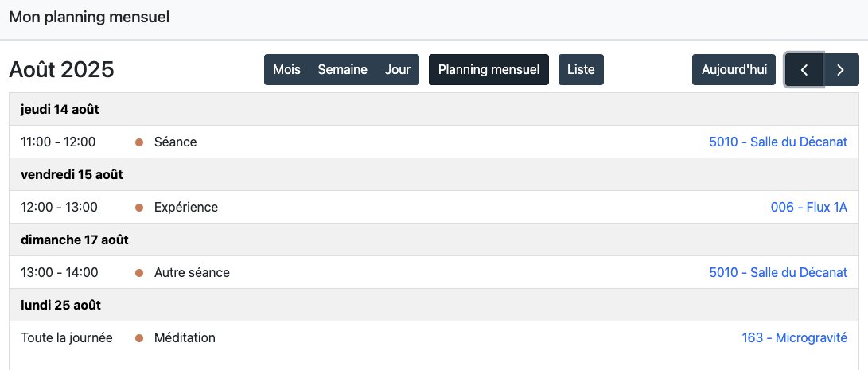Select the all-day Méditation event title
The height and width of the screenshot is (370, 868).
[x=185, y=338]
